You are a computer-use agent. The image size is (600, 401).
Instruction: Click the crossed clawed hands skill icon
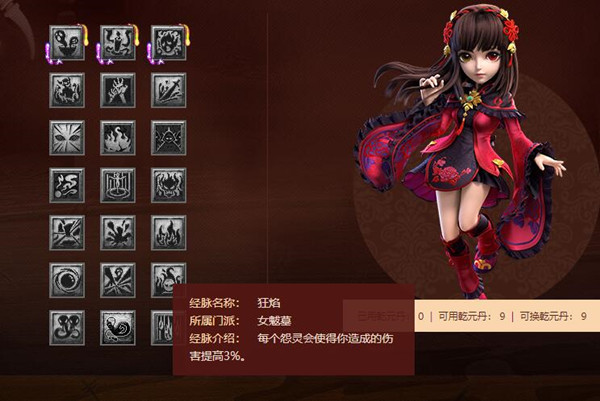[x=118, y=90]
